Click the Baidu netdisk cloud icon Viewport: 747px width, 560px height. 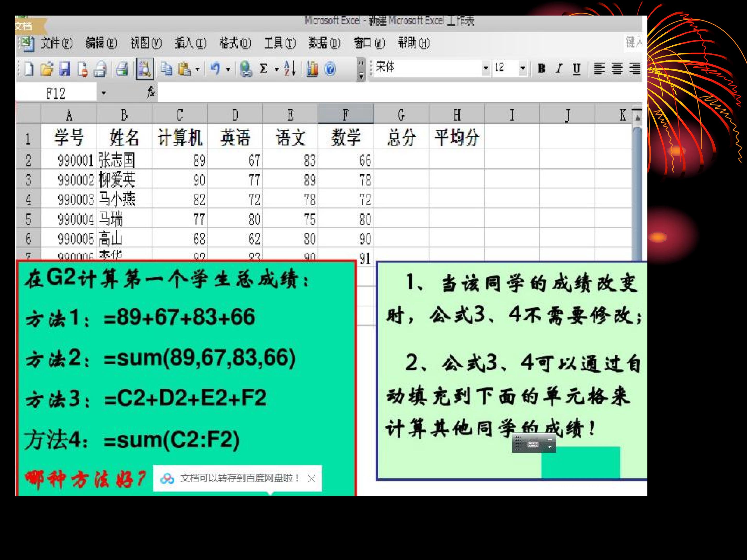tap(167, 478)
